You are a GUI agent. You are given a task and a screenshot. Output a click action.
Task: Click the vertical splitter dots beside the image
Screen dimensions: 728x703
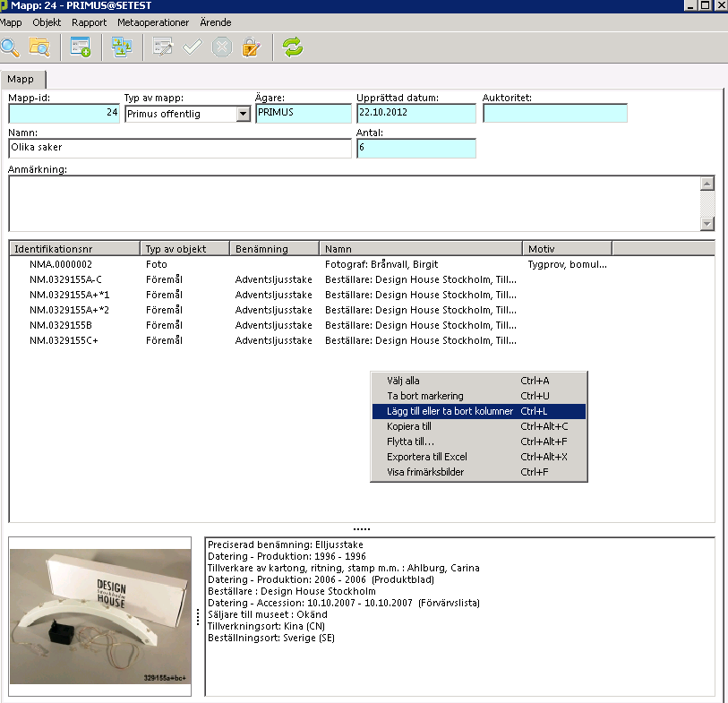pos(198,617)
